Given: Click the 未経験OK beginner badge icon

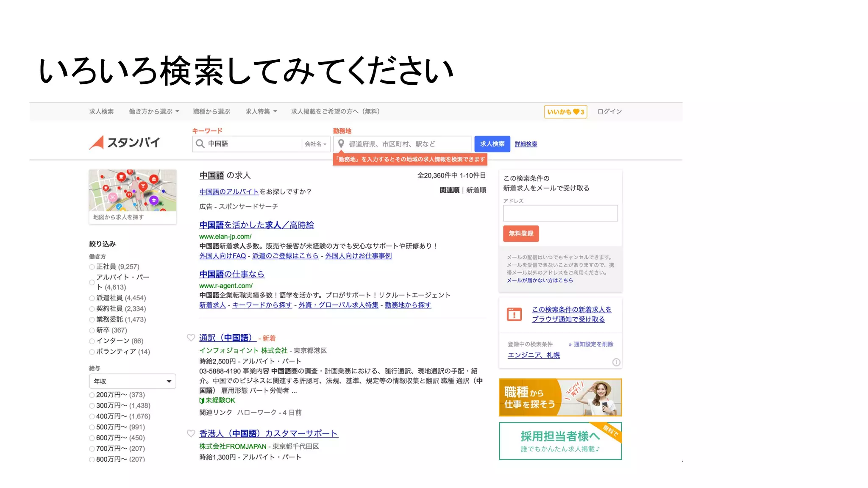Looking at the screenshot, I should (x=202, y=400).
